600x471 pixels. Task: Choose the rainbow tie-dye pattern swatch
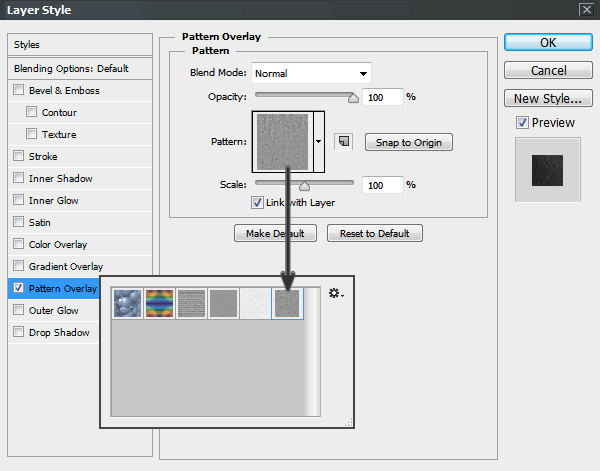tap(160, 304)
